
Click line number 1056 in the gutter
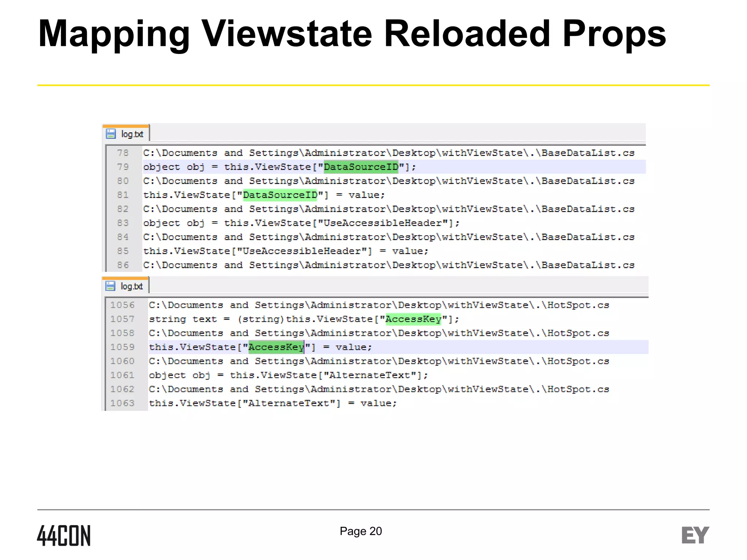(123, 305)
